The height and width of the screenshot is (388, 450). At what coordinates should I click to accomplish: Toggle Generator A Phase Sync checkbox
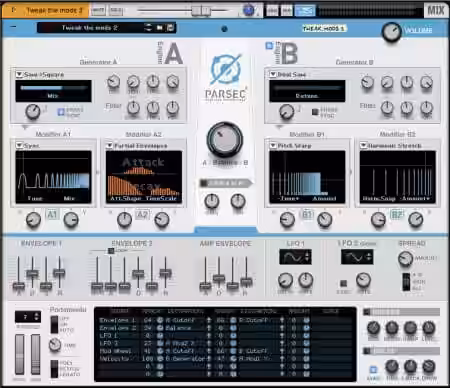61,112
